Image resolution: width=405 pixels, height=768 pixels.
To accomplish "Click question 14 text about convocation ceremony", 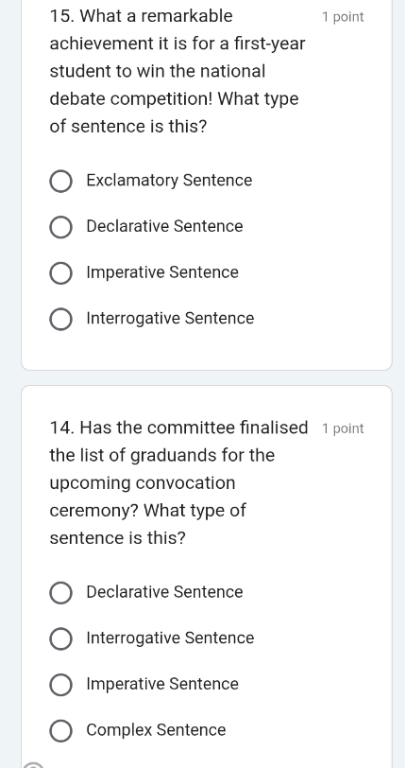I will (x=179, y=482).
